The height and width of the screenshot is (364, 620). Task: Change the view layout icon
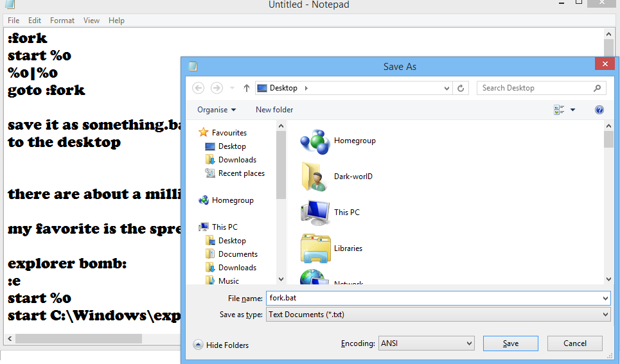tap(559, 110)
